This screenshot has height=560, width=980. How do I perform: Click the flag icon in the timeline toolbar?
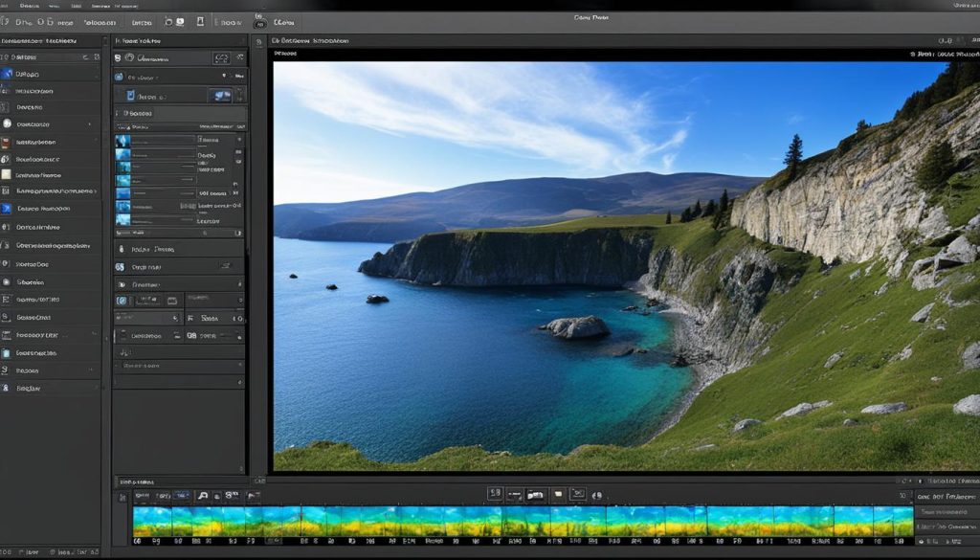pyautogui.click(x=252, y=496)
